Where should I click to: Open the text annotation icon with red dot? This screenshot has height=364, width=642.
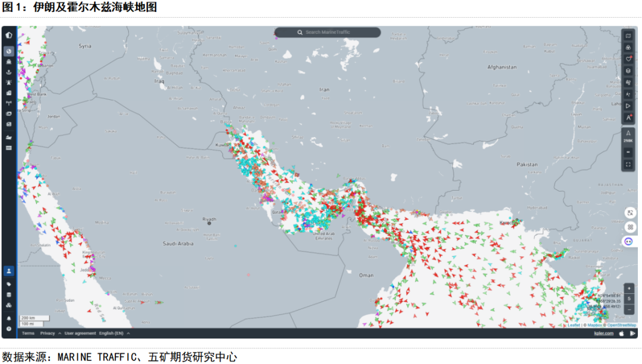[x=628, y=118]
